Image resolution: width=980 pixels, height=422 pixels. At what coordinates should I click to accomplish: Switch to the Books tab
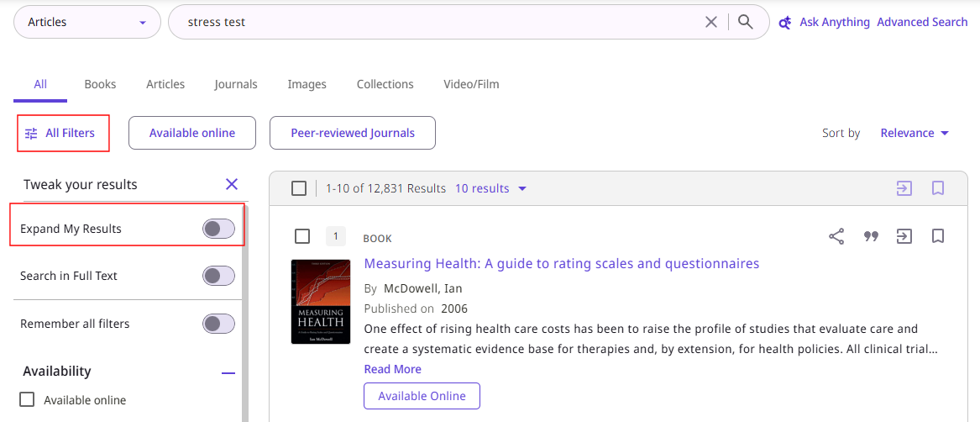click(x=100, y=84)
